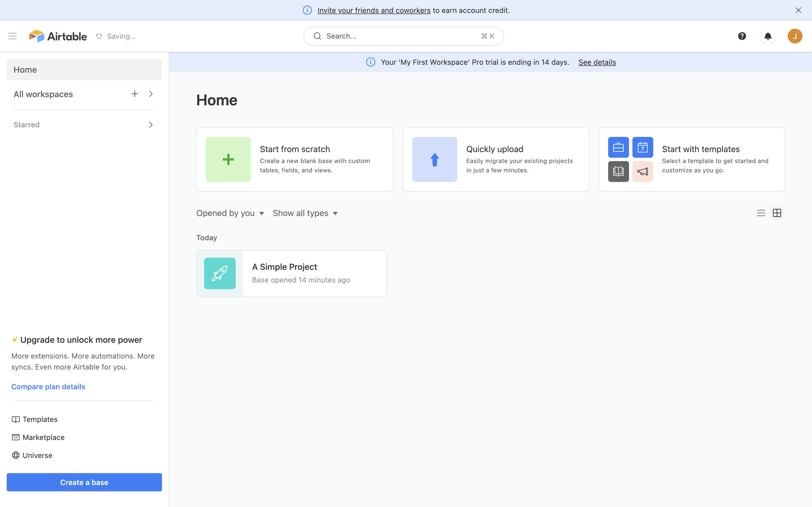Switch to grid view

(x=777, y=213)
